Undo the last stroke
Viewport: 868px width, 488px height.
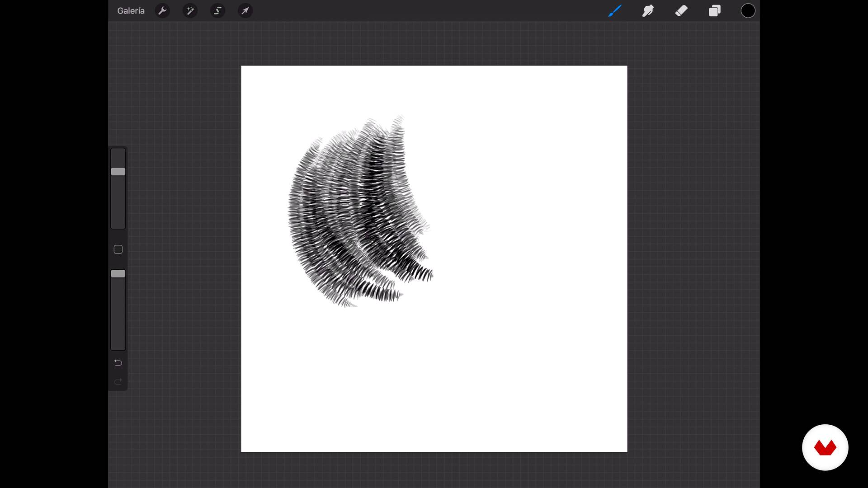(x=118, y=362)
